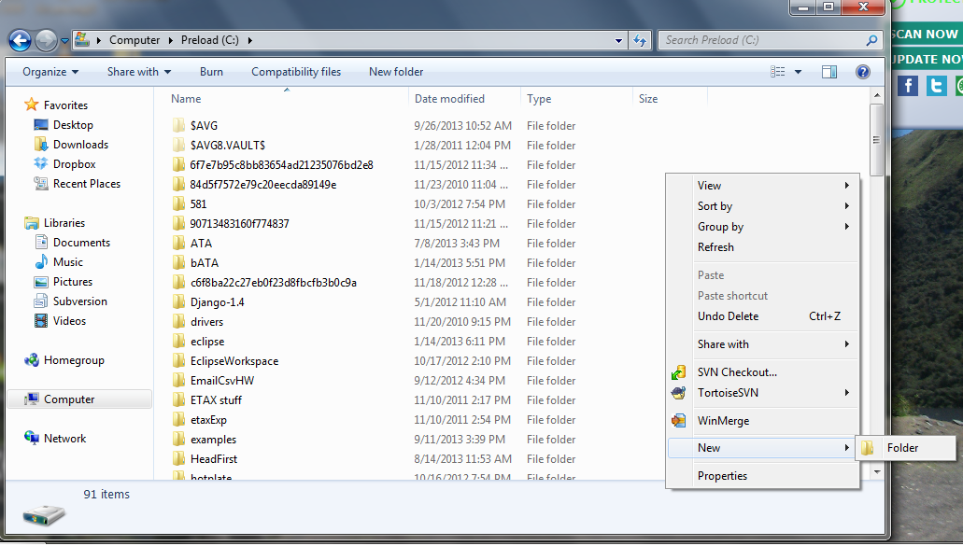The image size is (963, 560).
Task: Open Help with the question mark icon
Action: (863, 72)
